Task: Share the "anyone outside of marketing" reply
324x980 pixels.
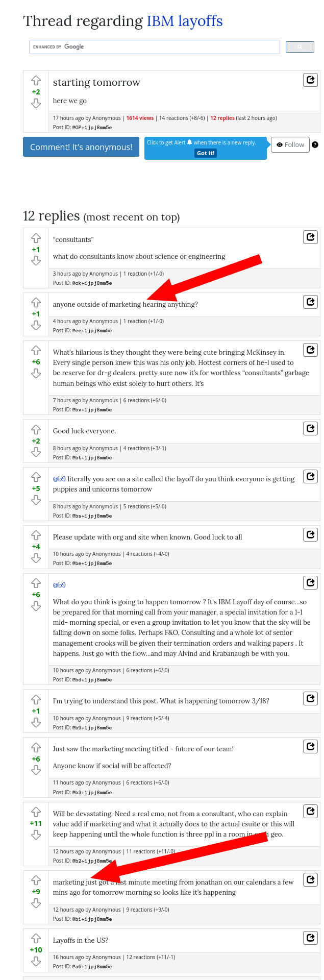Action: (310, 302)
